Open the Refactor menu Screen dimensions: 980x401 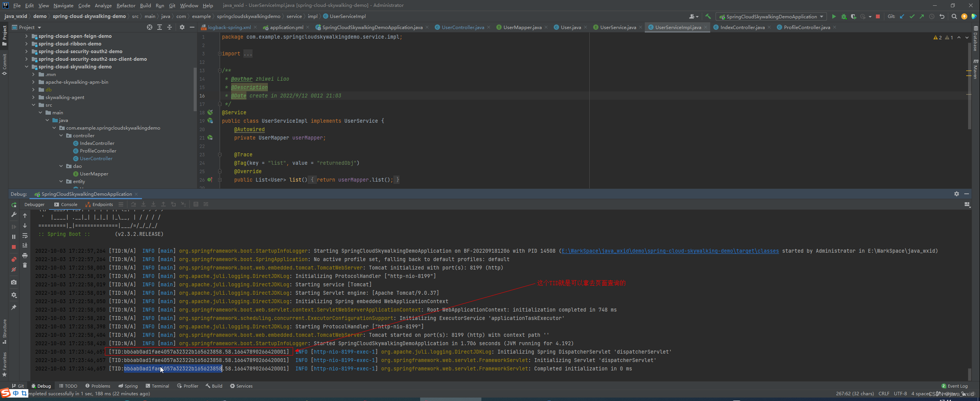coord(126,5)
